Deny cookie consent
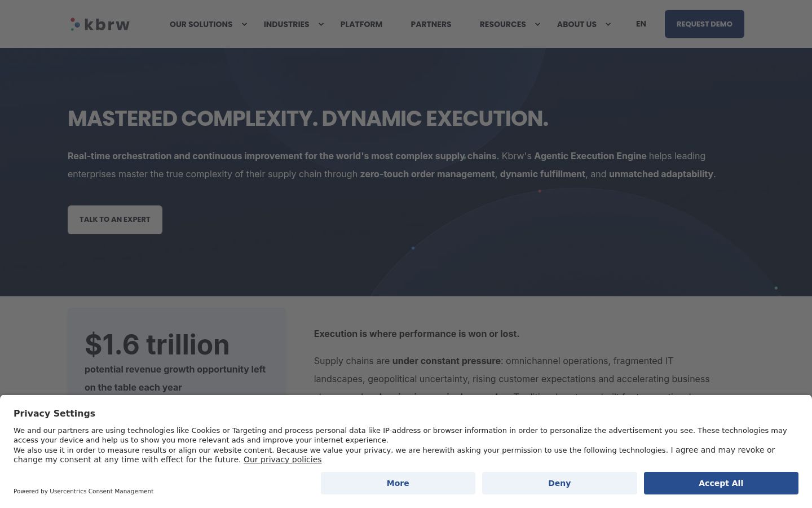This screenshot has width=812, height=508. 559,483
